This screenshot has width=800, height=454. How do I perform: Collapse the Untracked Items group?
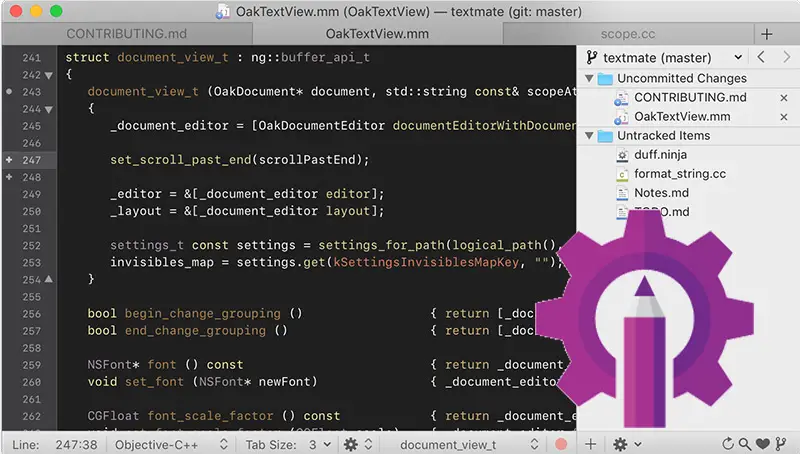(x=589, y=136)
